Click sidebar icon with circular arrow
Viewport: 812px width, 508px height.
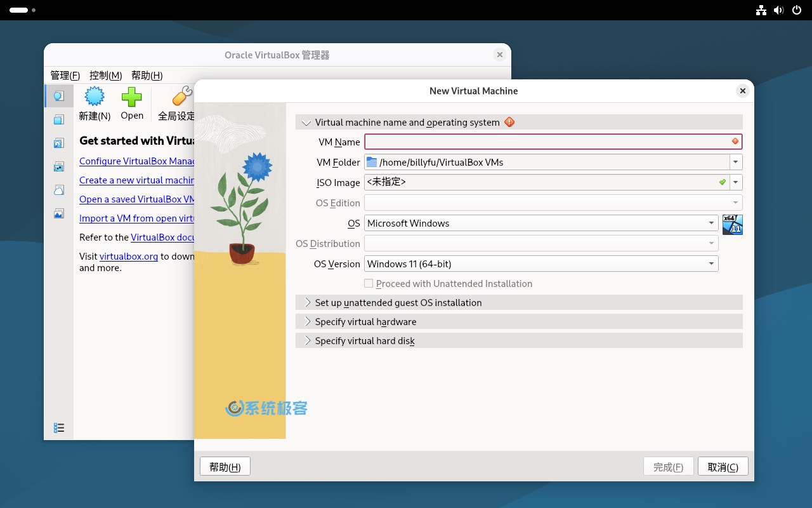pyautogui.click(x=59, y=143)
